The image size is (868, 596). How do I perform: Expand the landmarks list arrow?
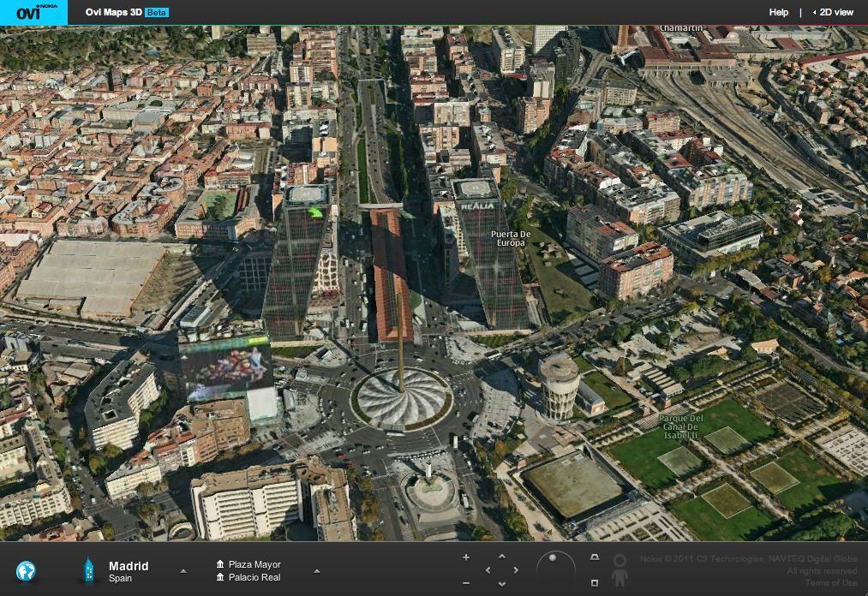point(317,571)
